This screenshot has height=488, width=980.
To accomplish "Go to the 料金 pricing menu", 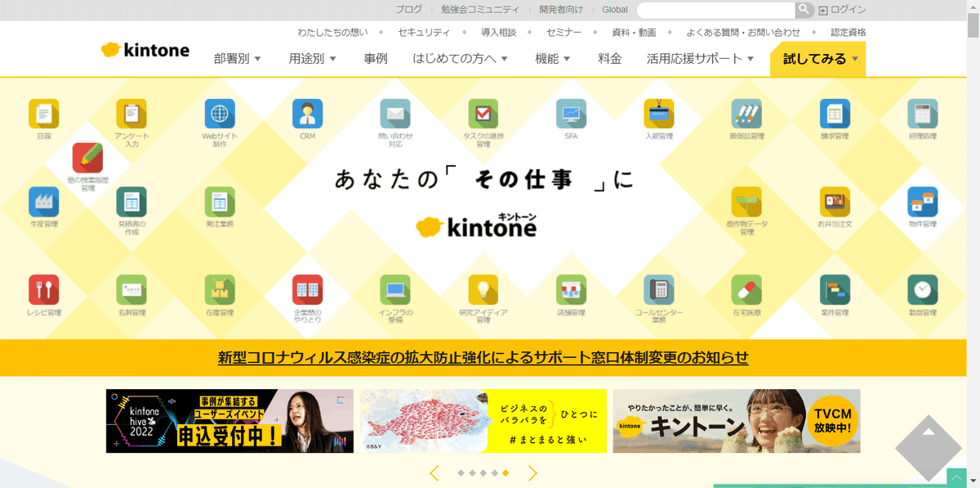I will (x=611, y=59).
